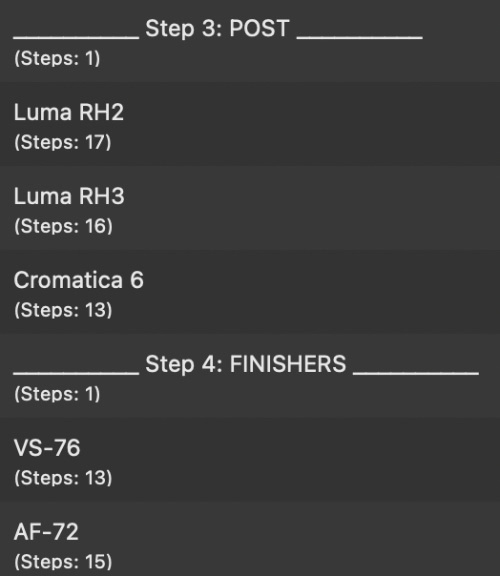Click the Step 4: FINISHERS header
Image resolution: width=500 pixels, height=576 pixels.
click(x=246, y=364)
